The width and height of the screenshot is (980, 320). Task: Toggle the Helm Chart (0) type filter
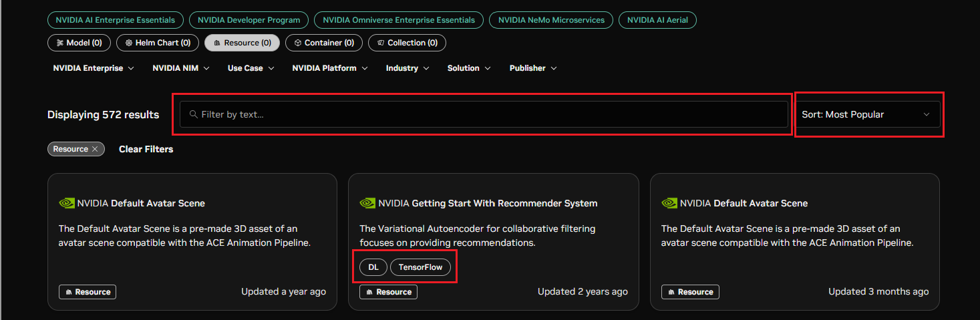(x=158, y=43)
